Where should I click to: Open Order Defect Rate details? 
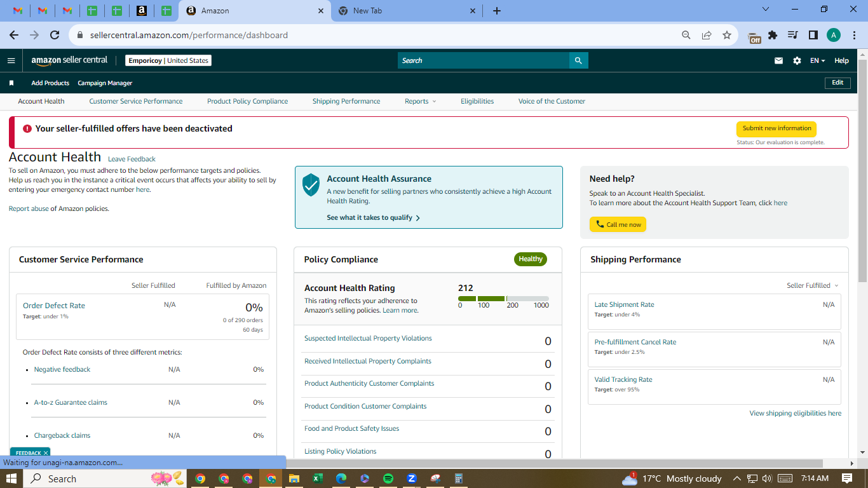pyautogui.click(x=54, y=306)
